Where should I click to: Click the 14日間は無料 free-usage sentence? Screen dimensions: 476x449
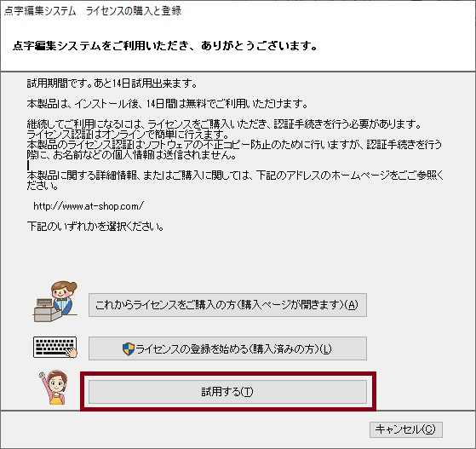(167, 104)
